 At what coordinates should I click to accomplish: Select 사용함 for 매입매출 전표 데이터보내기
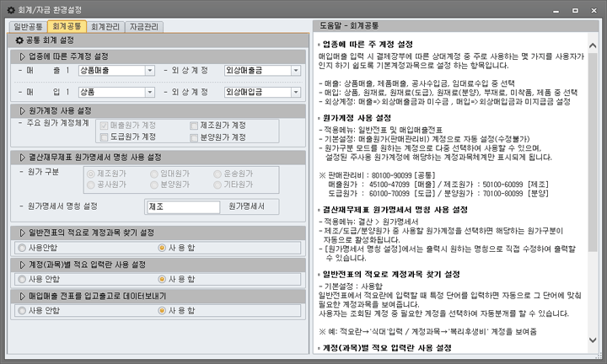point(162,311)
